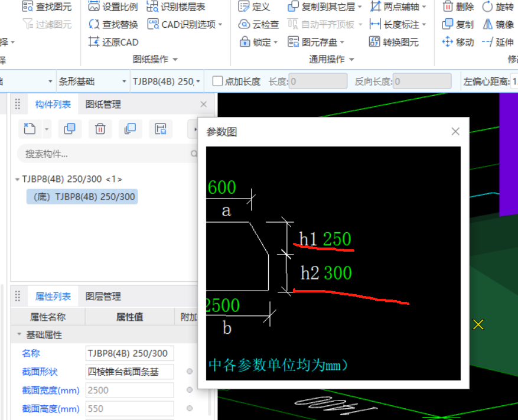518x420 pixels.
Task: Click the 反向长度 input field
Action: 422,82
